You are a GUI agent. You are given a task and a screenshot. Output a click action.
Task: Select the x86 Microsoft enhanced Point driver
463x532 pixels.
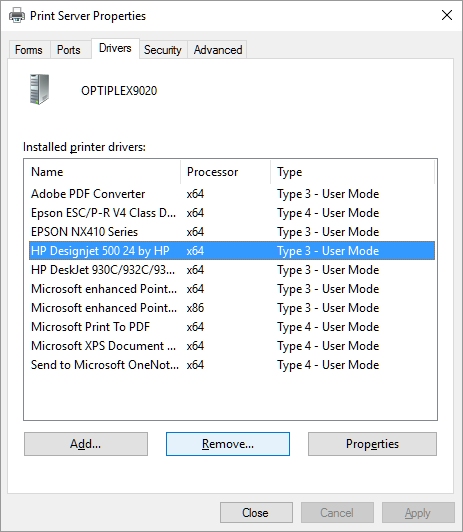pyautogui.click(x=232, y=308)
